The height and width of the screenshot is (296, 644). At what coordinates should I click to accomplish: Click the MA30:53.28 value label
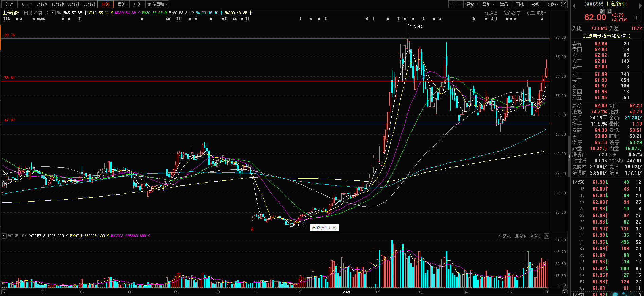click(x=152, y=13)
